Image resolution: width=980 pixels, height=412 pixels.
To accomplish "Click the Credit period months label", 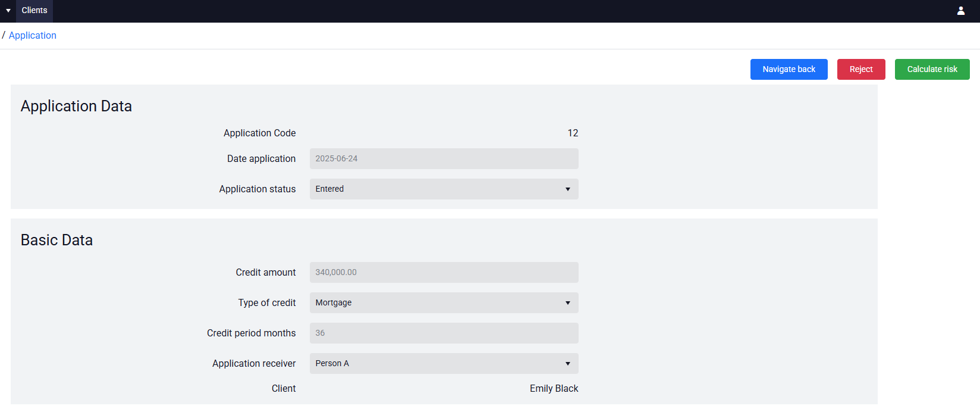I will [x=252, y=333].
